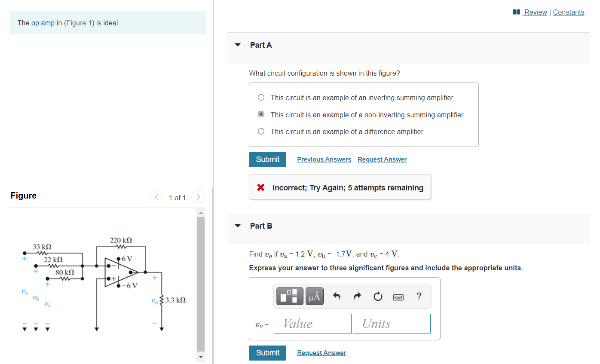Viewport: 600px width, 364px height.
Task: Open the Constants page
Action: [x=568, y=12]
